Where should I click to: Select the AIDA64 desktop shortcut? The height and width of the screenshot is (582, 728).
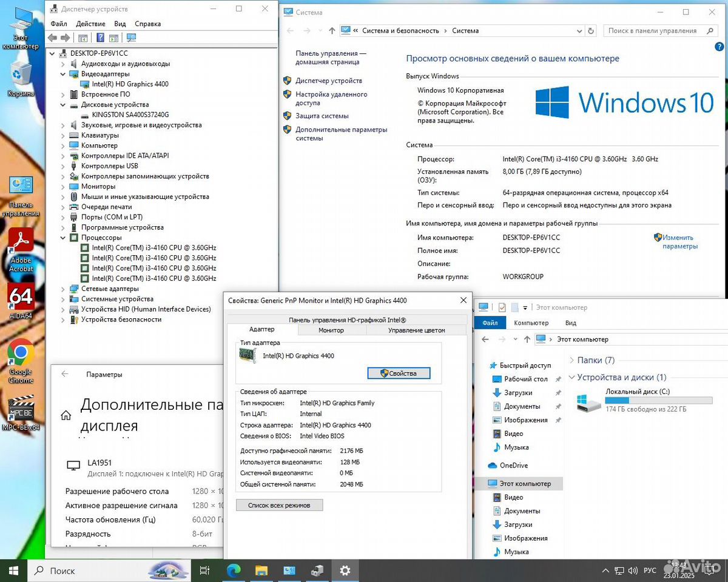click(21, 301)
